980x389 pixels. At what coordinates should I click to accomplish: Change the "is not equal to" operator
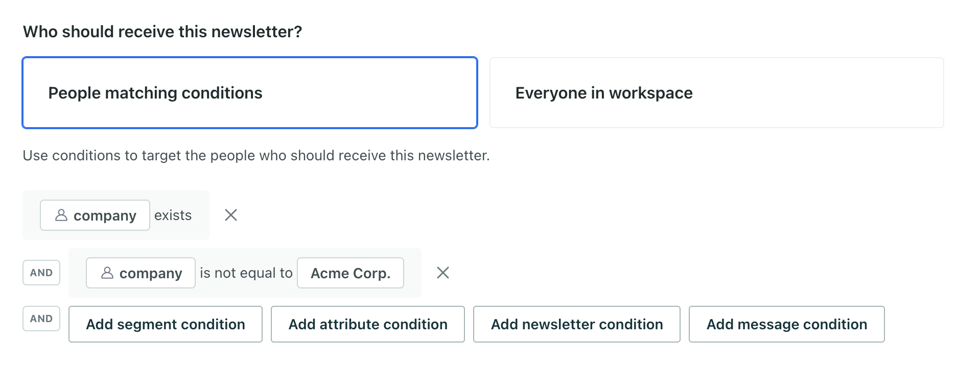point(246,273)
